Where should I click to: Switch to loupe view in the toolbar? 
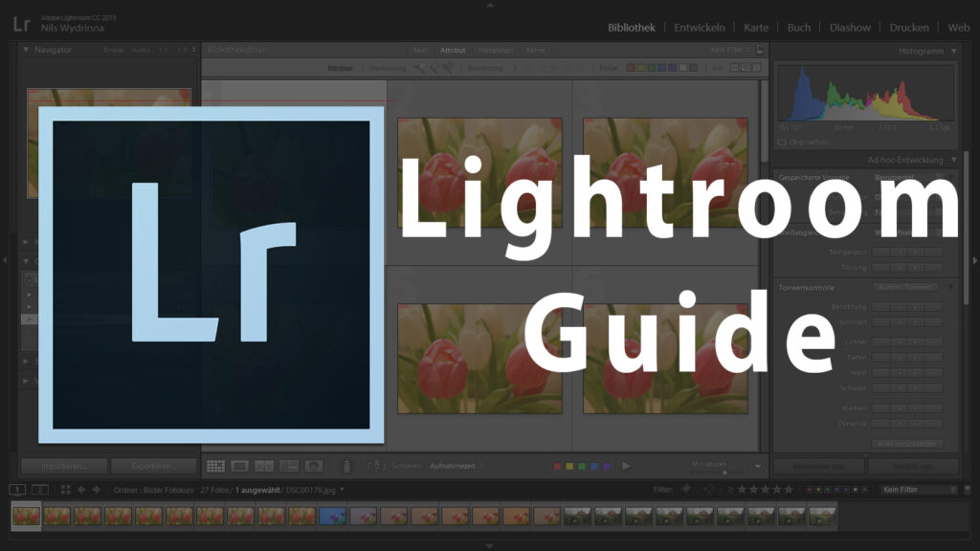pyautogui.click(x=239, y=466)
